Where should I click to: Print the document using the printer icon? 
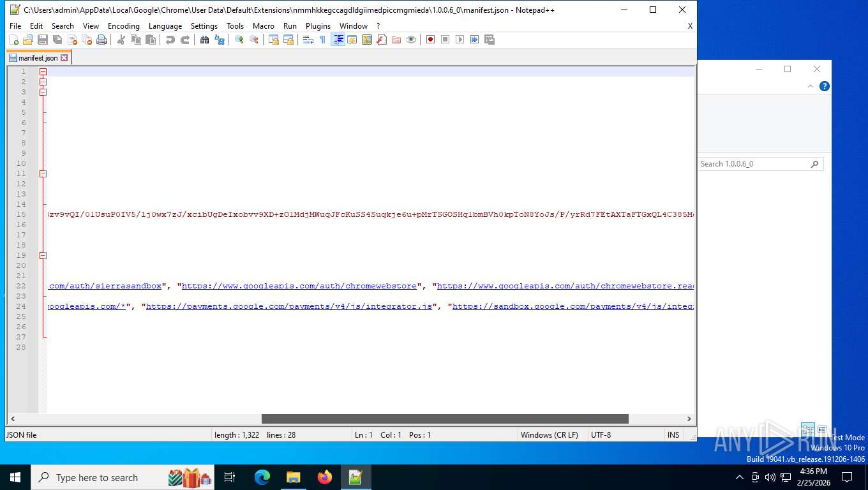[x=101, y=40]
